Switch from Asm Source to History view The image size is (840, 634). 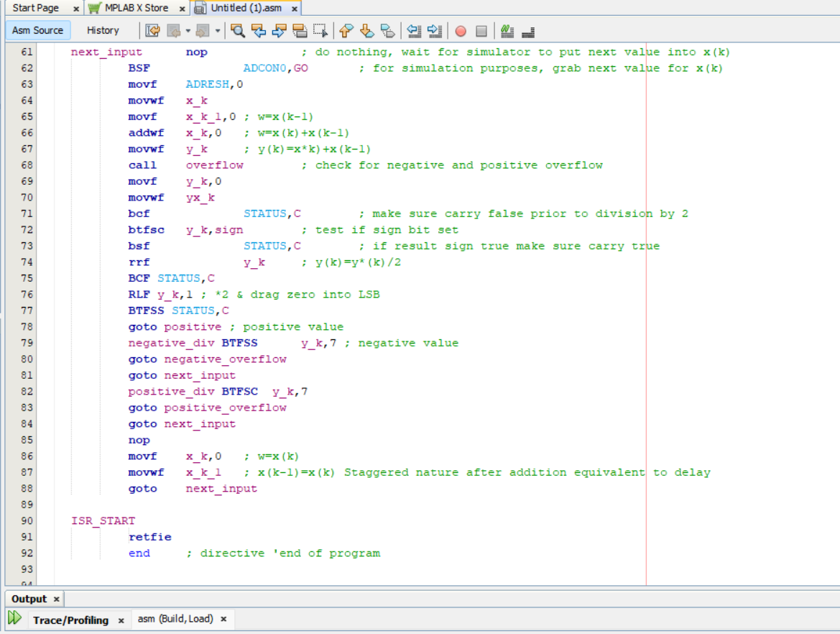pos(103,30)
